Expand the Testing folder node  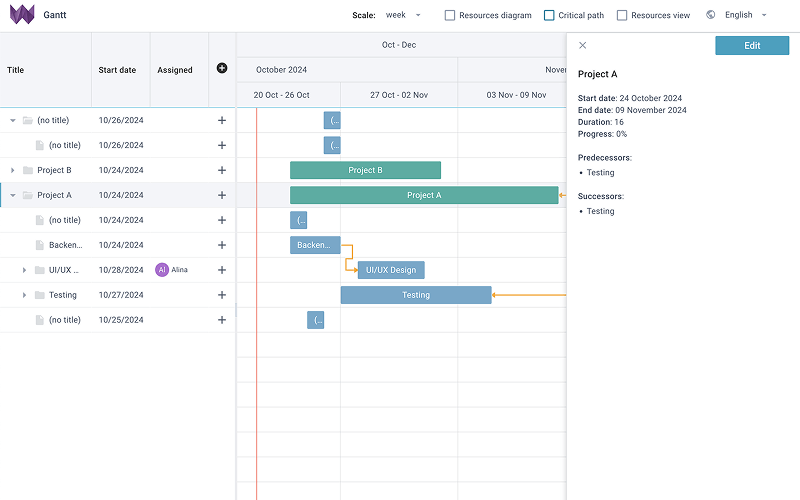point(24,295)
